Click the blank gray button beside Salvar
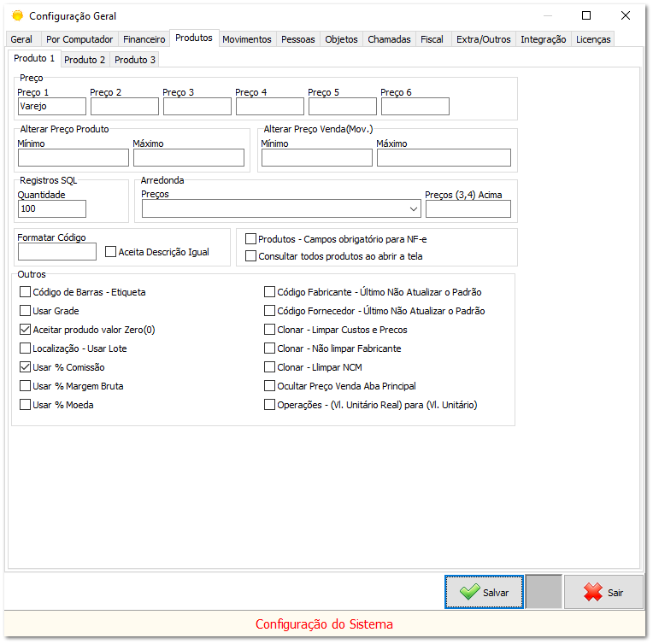Image resolution: width=653 pixels, height=644 pixels. click(x=544, y=592)
